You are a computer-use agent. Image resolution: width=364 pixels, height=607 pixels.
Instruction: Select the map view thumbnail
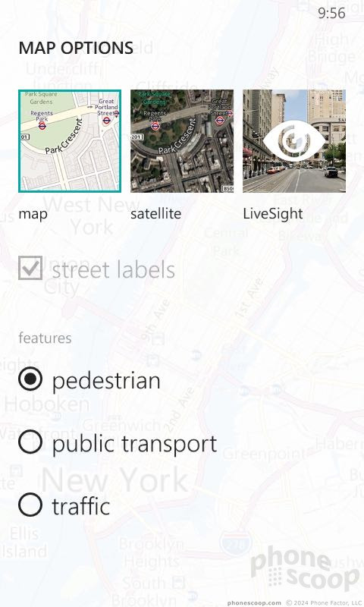(70, 141)
